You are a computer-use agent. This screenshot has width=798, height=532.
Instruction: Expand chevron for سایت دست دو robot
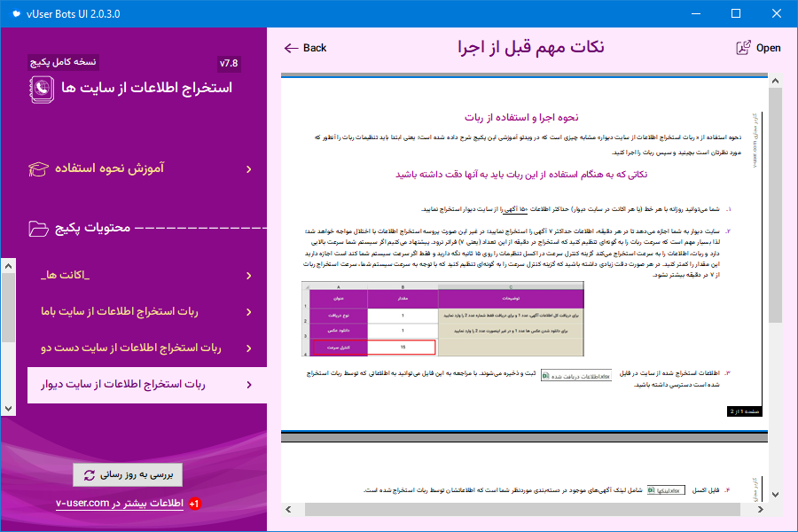pos(249,348)
